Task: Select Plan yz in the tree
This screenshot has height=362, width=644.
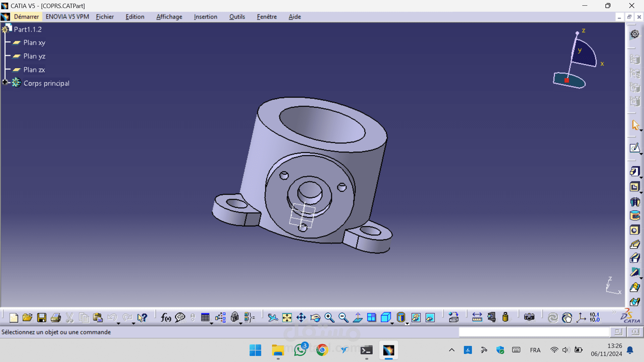Action: [x=34, y=56]
